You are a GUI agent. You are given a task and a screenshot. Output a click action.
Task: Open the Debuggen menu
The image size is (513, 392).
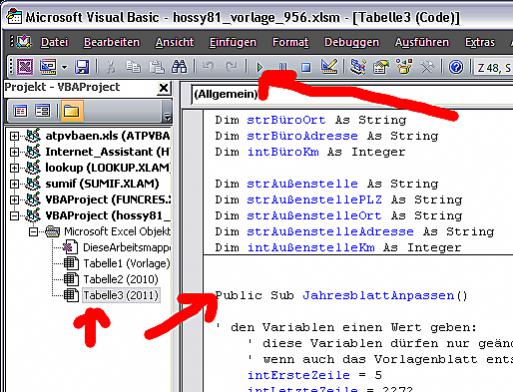click(x=351, y=42)
